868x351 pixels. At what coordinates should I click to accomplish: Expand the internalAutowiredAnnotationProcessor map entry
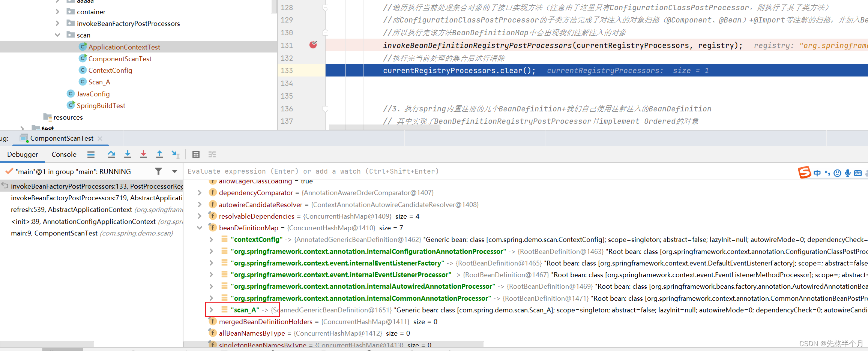coord(211,286)
